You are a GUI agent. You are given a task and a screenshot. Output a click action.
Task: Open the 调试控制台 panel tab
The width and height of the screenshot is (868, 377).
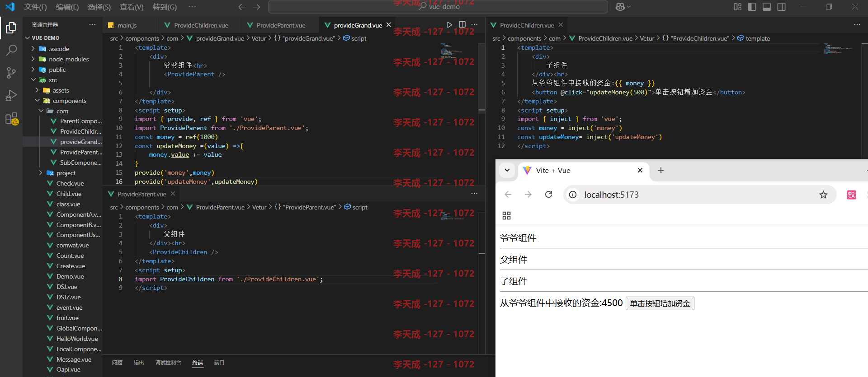168,363
